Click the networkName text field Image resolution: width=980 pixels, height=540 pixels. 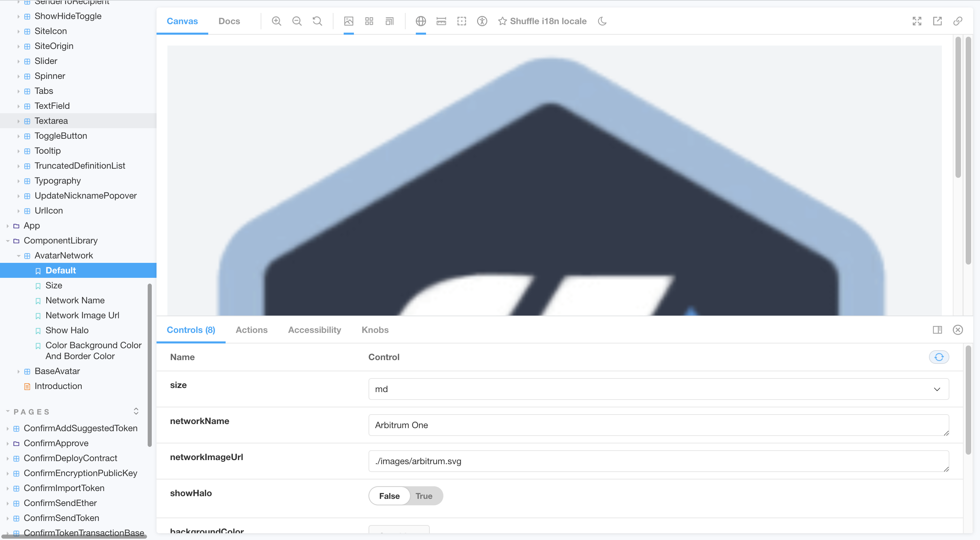pos(658,425)
